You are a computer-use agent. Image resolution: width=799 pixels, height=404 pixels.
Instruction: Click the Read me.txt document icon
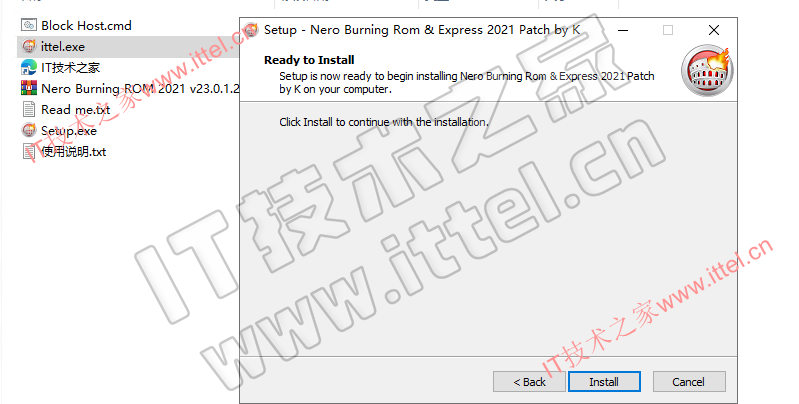[29, 110]
